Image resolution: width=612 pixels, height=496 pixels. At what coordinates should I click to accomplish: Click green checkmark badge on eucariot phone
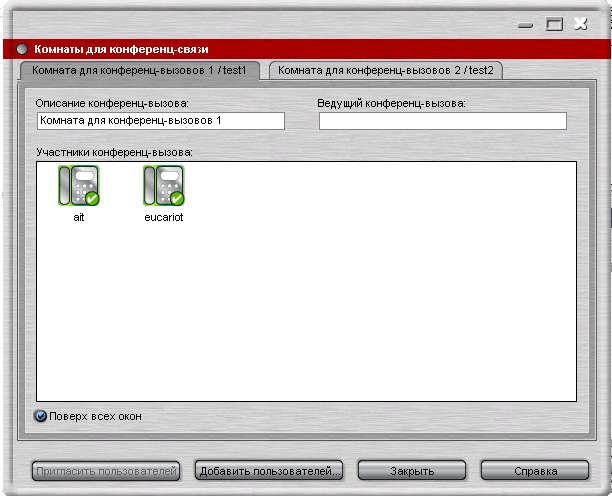pos(177,198)
